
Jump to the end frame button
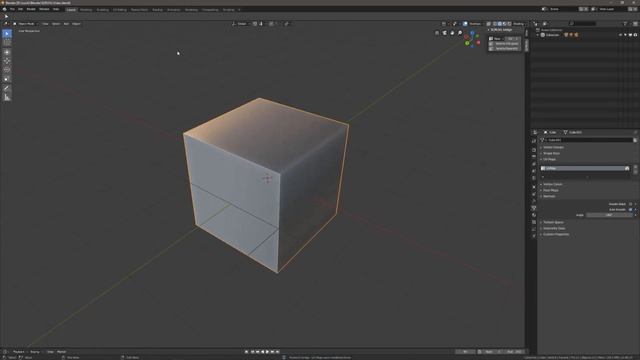pos(278,352)
